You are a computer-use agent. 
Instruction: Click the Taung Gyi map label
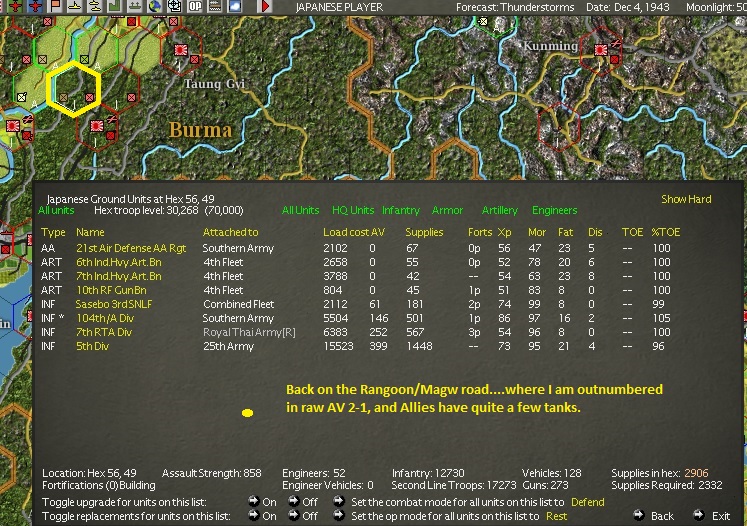(x=214, y=84)
